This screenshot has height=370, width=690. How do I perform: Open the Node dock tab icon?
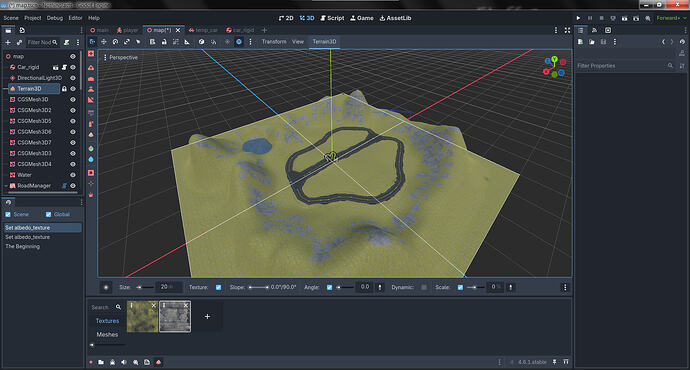click(x=595, y=30)
